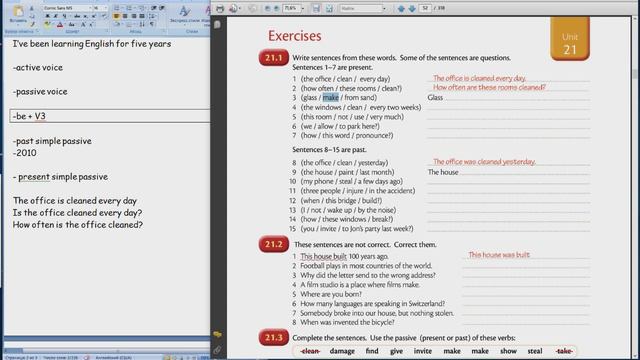Toggle align left paragraph button
Screen dimensions: 640x360
click(116, 16)
